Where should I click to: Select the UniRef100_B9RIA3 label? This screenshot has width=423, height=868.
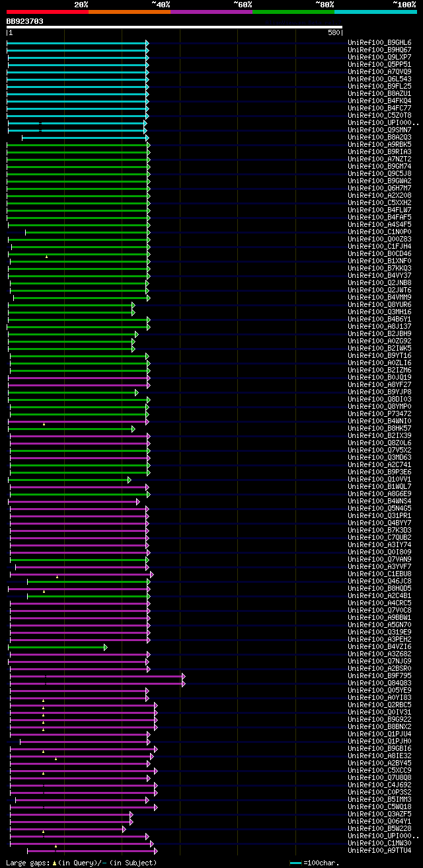click(x=379, y=152)
